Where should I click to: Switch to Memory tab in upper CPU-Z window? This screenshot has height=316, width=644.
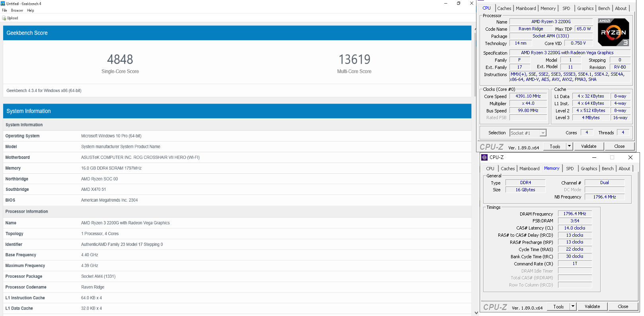(548, 8)
